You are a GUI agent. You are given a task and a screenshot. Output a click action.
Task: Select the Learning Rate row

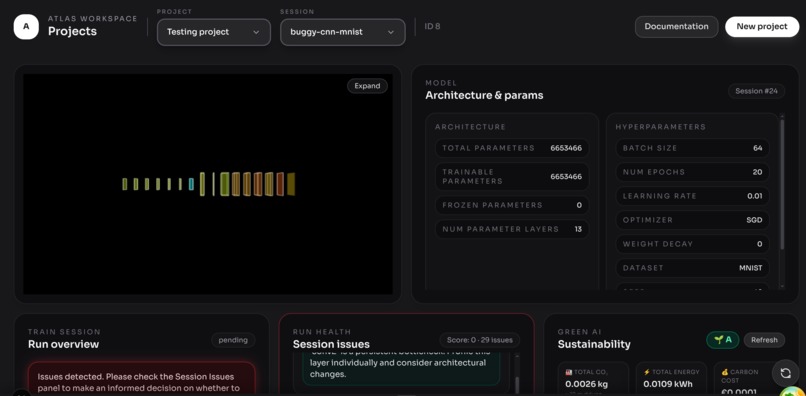[x=692, y=196]
